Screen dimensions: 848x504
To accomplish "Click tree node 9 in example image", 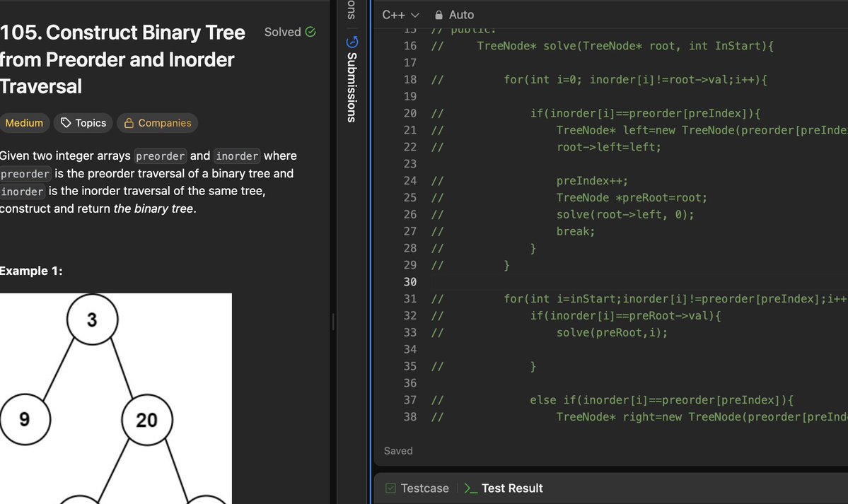I will [25, 420].
